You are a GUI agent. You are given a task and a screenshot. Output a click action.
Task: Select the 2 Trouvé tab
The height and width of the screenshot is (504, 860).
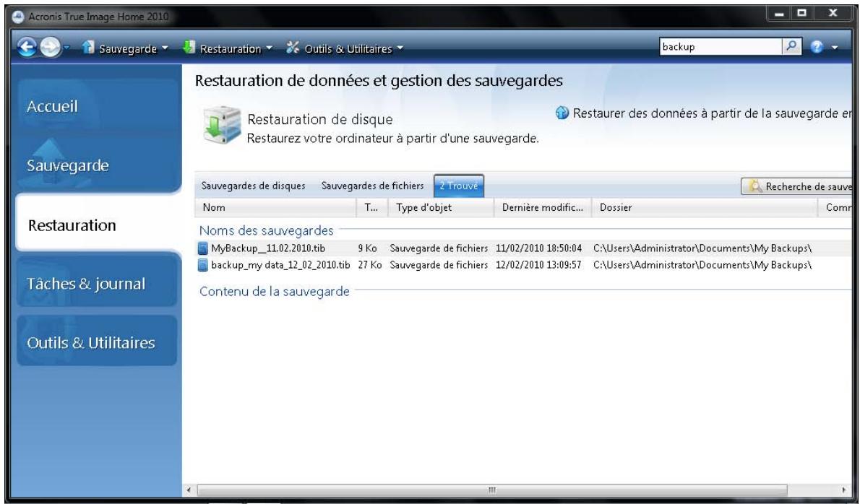(458, 186)
